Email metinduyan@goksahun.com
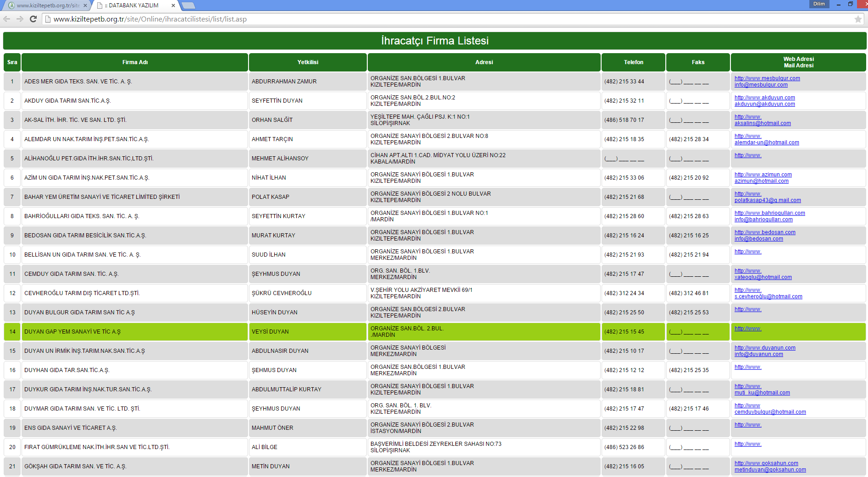Image resolution: width=868 pixels, height=477 pixels. pos(770,470)
